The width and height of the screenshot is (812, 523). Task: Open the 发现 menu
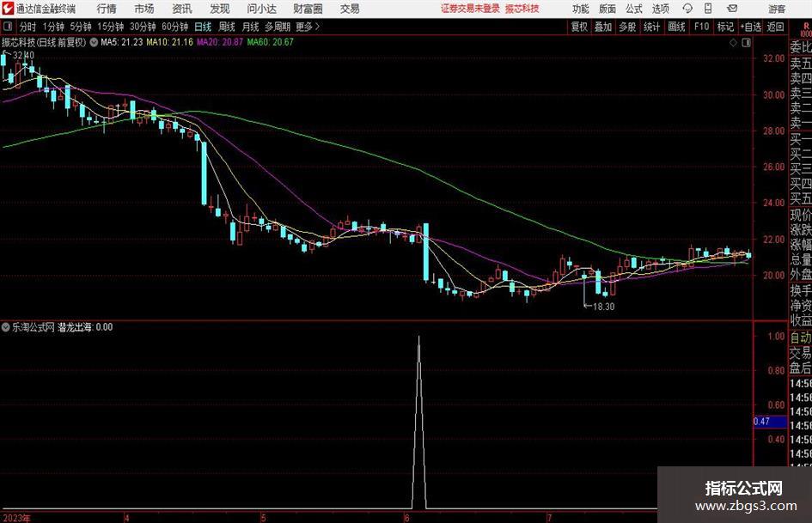[220, 9]
